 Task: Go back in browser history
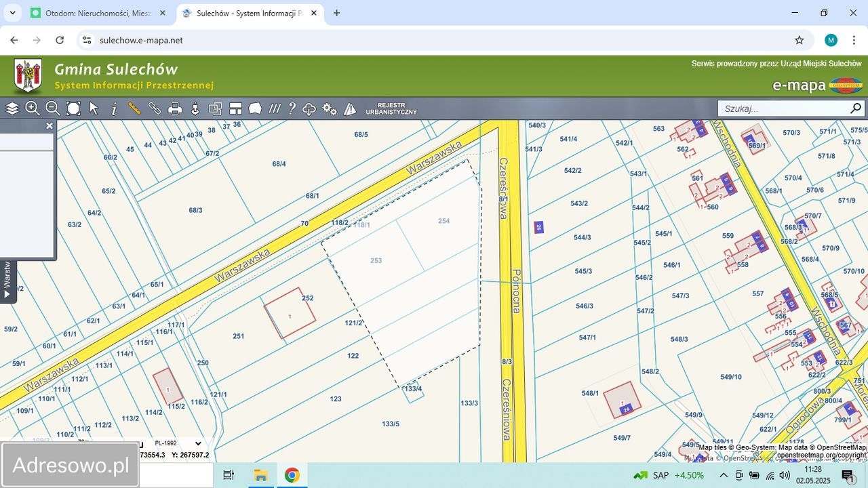point(14,40)
